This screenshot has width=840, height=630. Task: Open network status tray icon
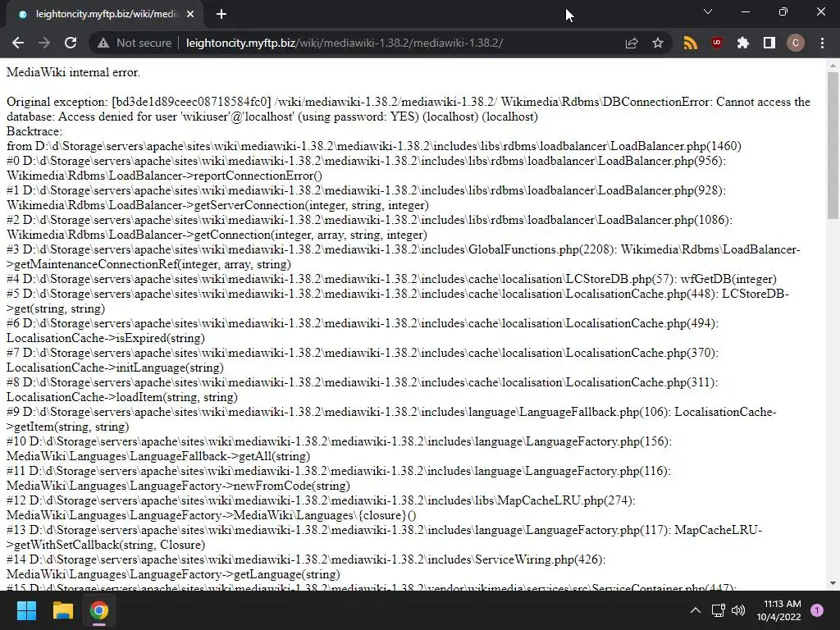pos(718,610)
